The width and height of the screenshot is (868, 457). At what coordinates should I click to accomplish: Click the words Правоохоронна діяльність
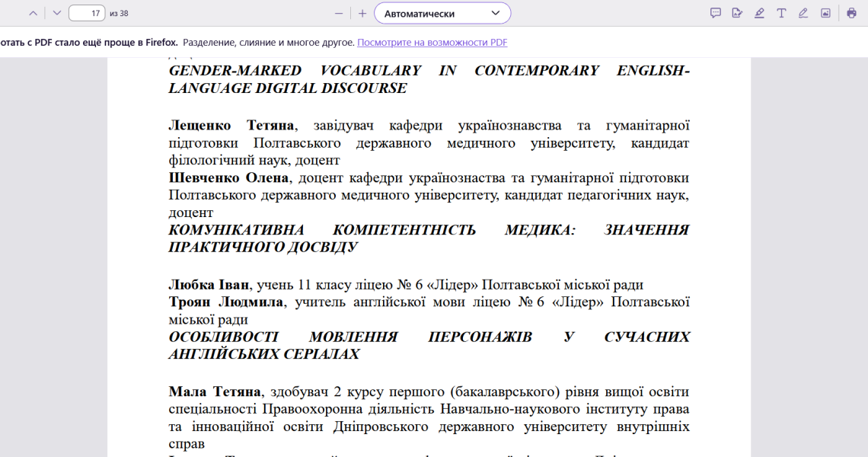(x=349, y=409)
